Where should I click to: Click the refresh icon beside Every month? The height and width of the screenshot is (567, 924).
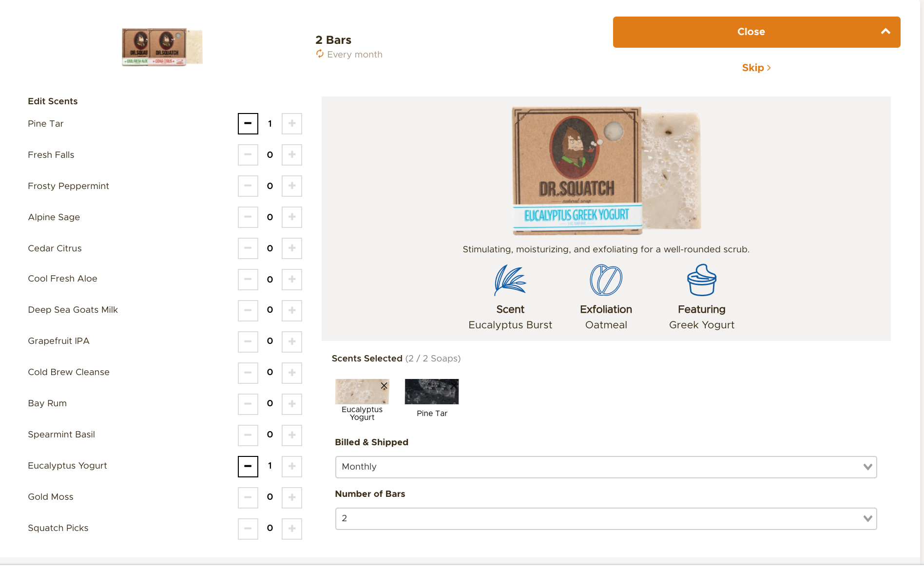pos(320,54)
